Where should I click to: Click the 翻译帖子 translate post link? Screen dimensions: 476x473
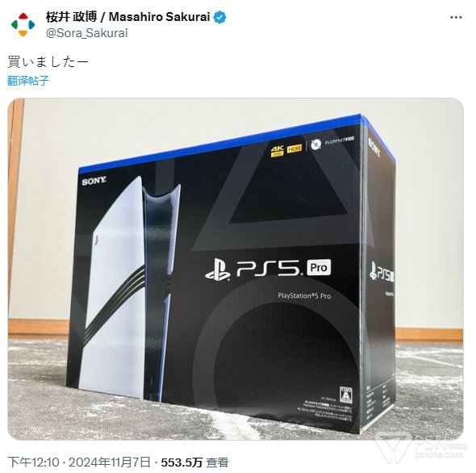[x=28, y=81]
